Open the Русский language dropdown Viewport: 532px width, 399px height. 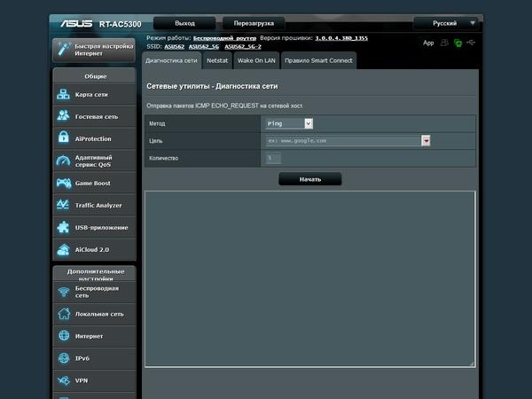(445, 23)
